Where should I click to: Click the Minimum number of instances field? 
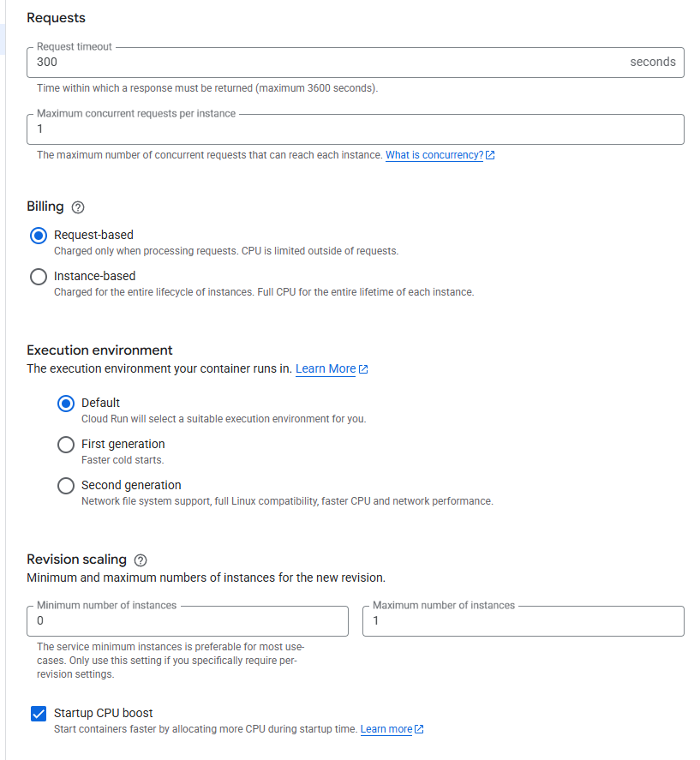pyautogui.click(x=188, y=621)
